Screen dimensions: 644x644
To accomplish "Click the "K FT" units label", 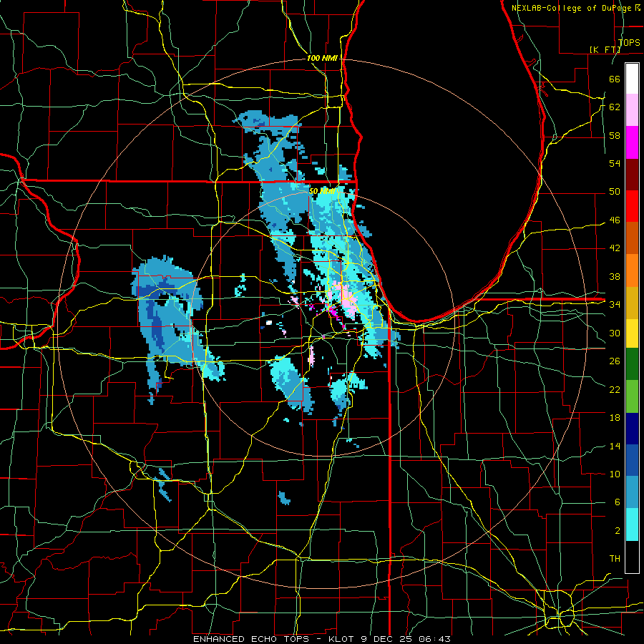I will (606, 49).
